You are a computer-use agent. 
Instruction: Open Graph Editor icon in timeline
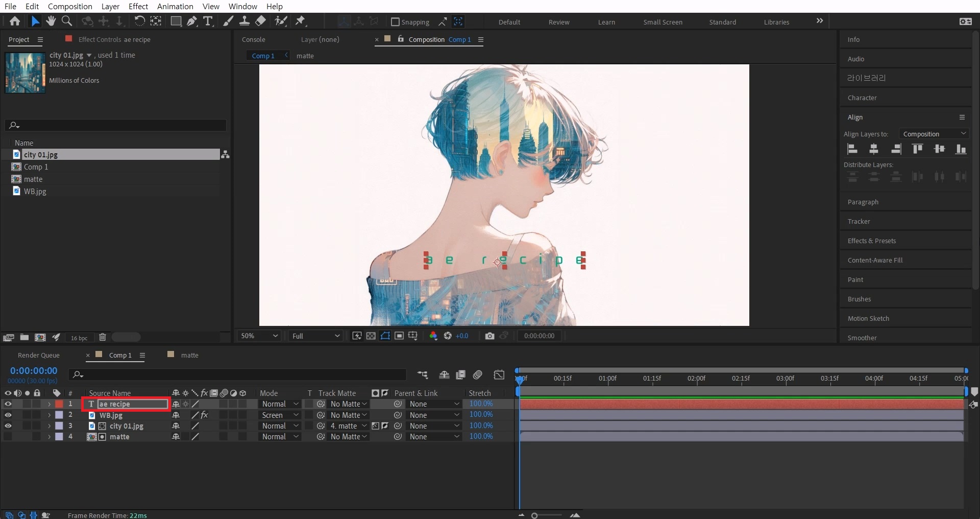(499, 375)
